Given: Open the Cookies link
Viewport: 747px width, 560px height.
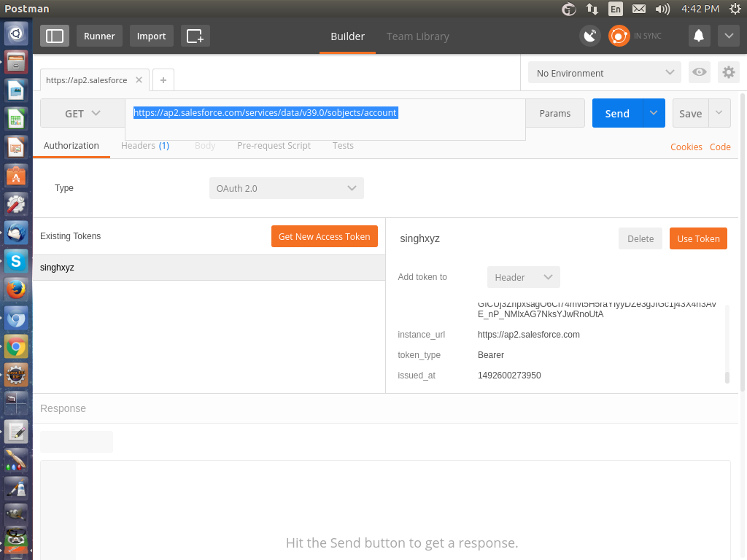Looking at the screenshot, I should (x=686, y=147).
